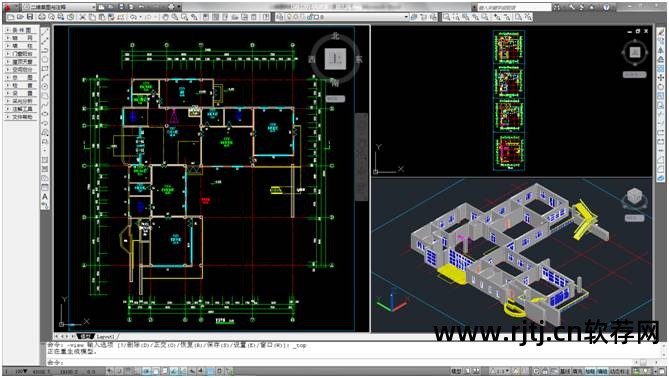Select the Rectangle drawing tool
This screenshot has width=669, height=378.
click(45, 68)
